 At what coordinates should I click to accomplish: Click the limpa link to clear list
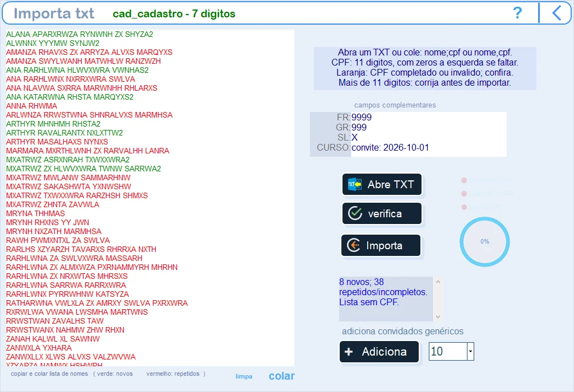pyautogui.click(x=244, y=376)
